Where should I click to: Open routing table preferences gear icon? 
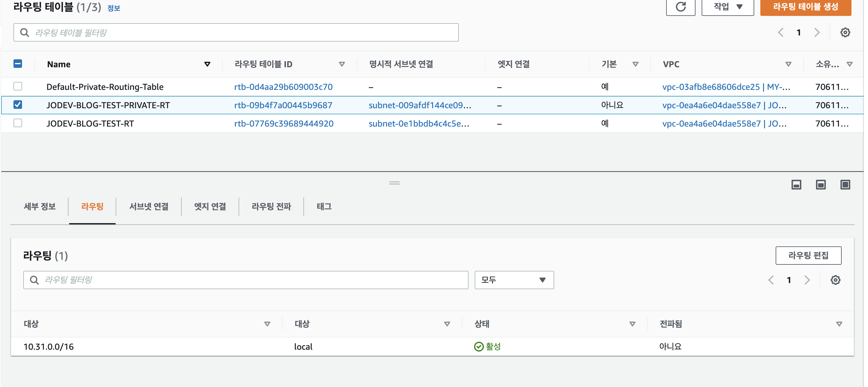845,33
